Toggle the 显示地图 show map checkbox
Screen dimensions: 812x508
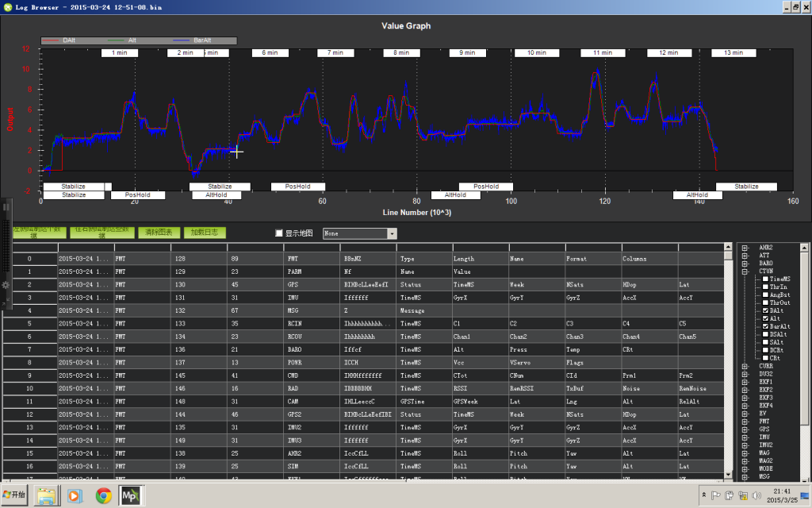(278, 233)
